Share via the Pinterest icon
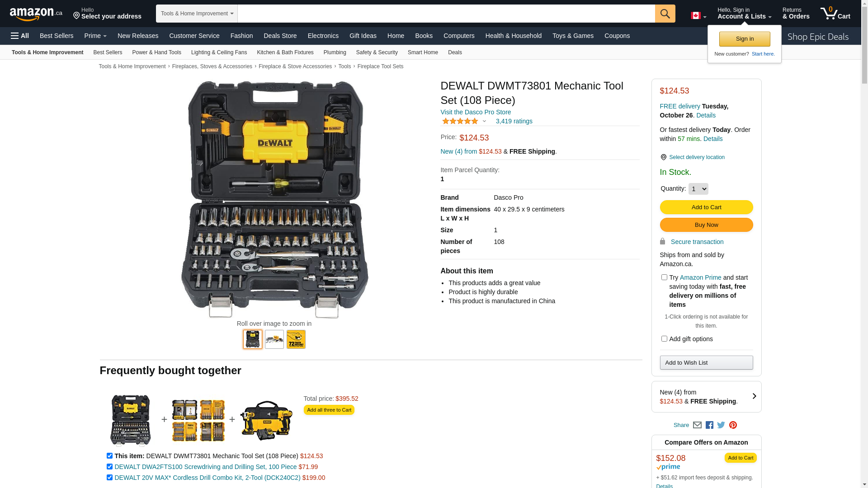Screen dimensions: 868x488 coord(733,425)
